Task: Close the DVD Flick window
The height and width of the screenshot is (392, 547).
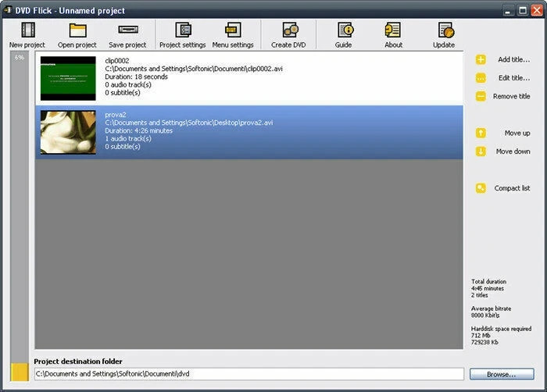Action: click(x=537, y=10)
